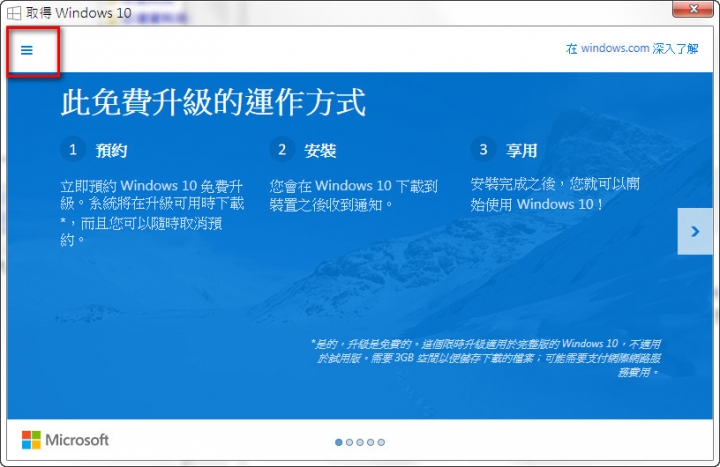The width and height of the screenshot is (720, 467).
Task: Click step 3 享用 label
Action: point(521,150)
